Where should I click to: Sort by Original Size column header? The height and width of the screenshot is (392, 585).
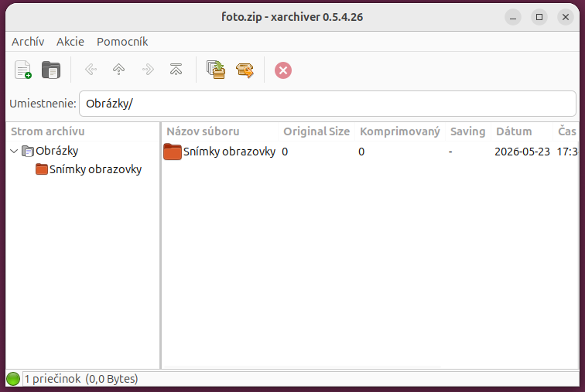(316, 131)
